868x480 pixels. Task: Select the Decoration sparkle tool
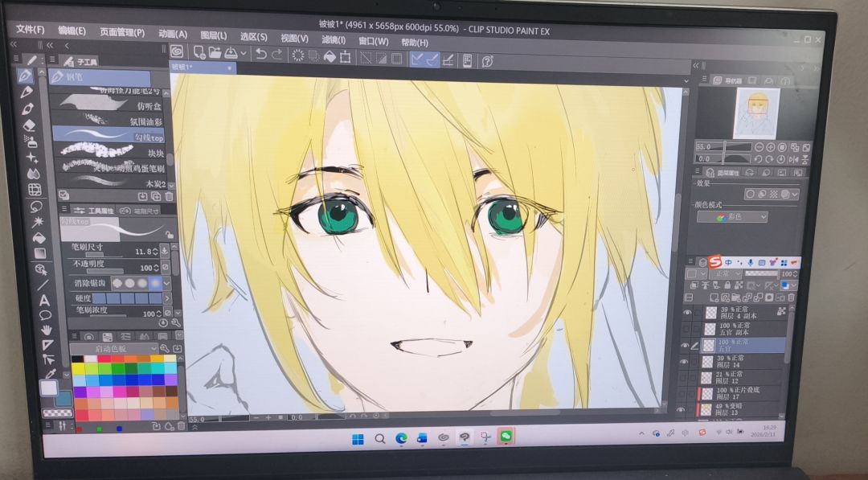tap(32, 158)
